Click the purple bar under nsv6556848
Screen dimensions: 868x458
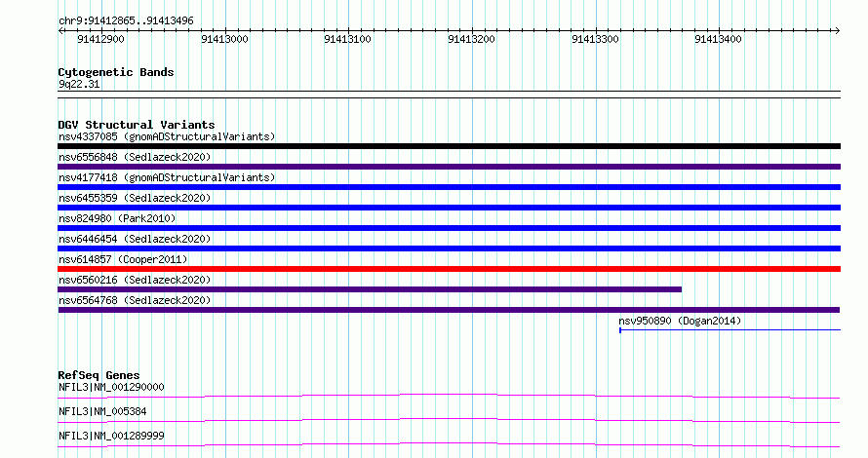(x=449, y=167)
